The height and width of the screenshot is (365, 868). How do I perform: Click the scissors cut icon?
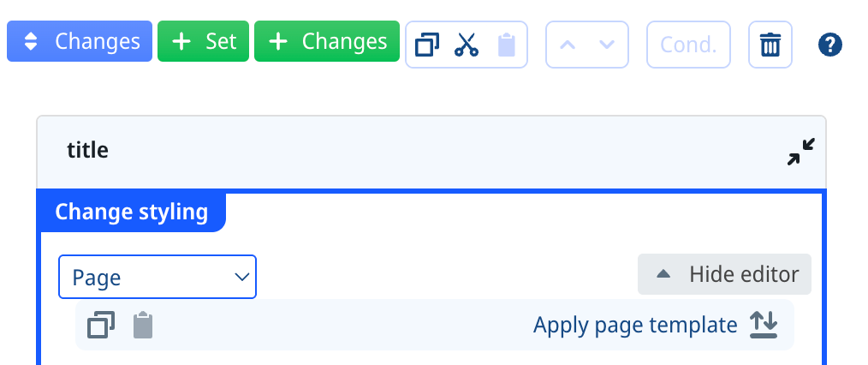pyautogui.click(x=467, y=45)
